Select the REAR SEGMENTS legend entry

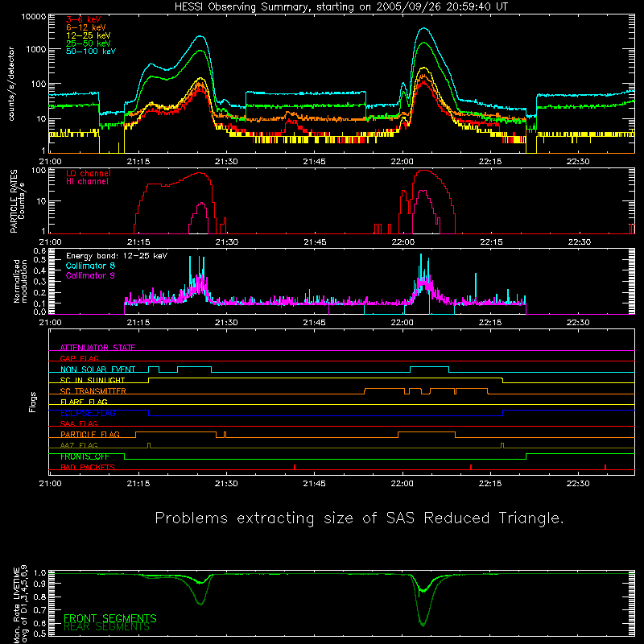point(107,627)
